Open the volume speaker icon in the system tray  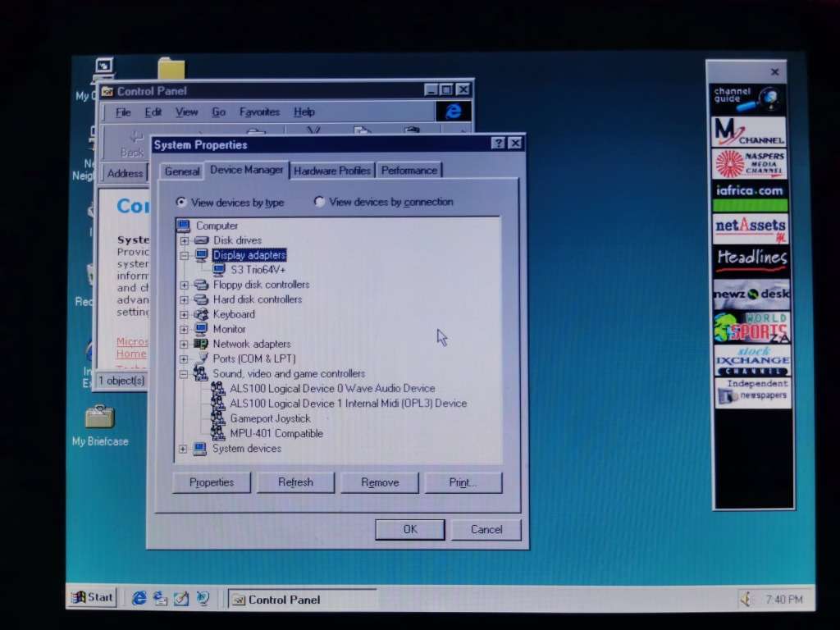[x=745, y=599]
